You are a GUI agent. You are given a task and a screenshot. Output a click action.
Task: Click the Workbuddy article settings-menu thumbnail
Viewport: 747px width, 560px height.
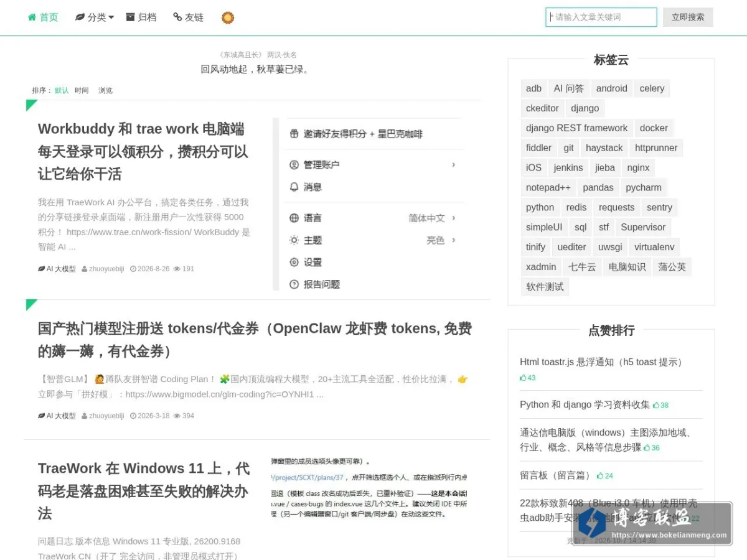[370, 204]
